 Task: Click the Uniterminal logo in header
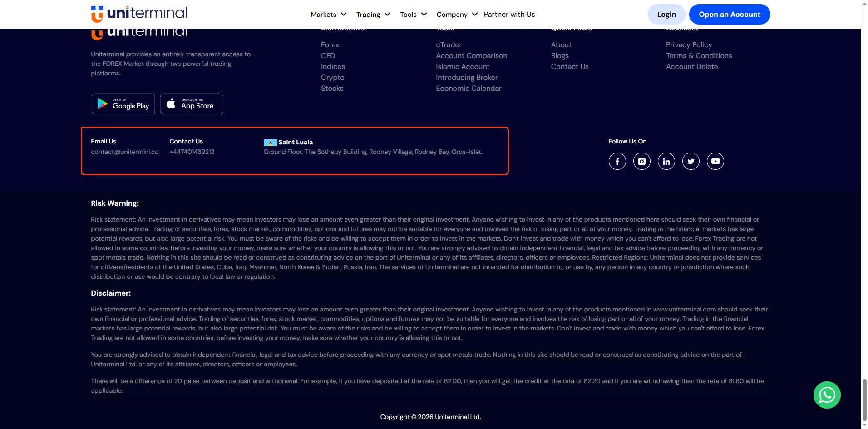click(x=139, y=14)
